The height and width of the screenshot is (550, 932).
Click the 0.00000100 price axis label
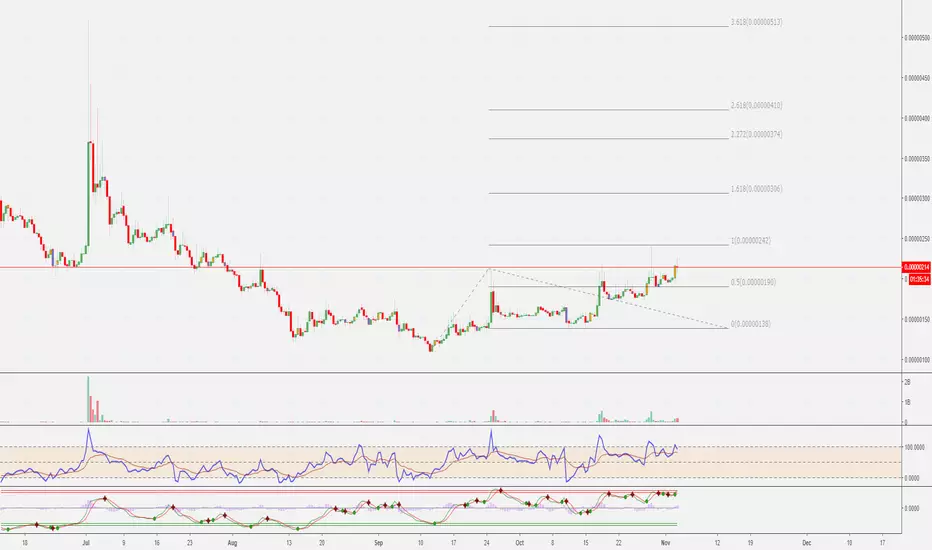[x=917, y=360]
